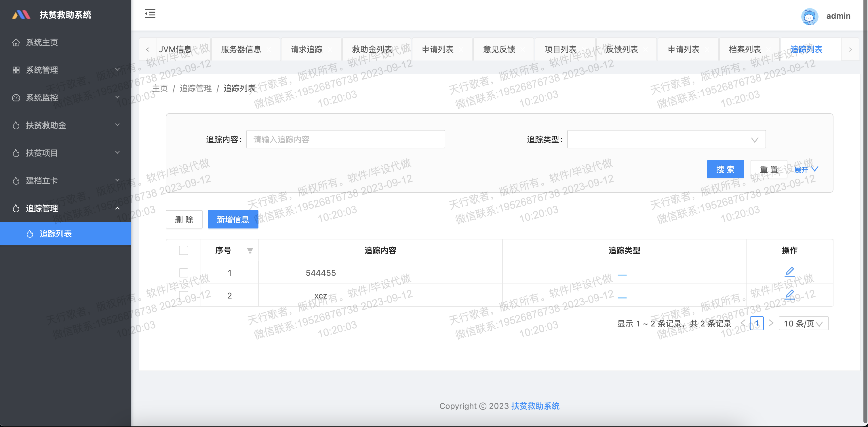Image resolution: width=868 pixels, height=427 pixels.
Task: Open 系统主页 from the sidebar
Action: tap(42, 42)
